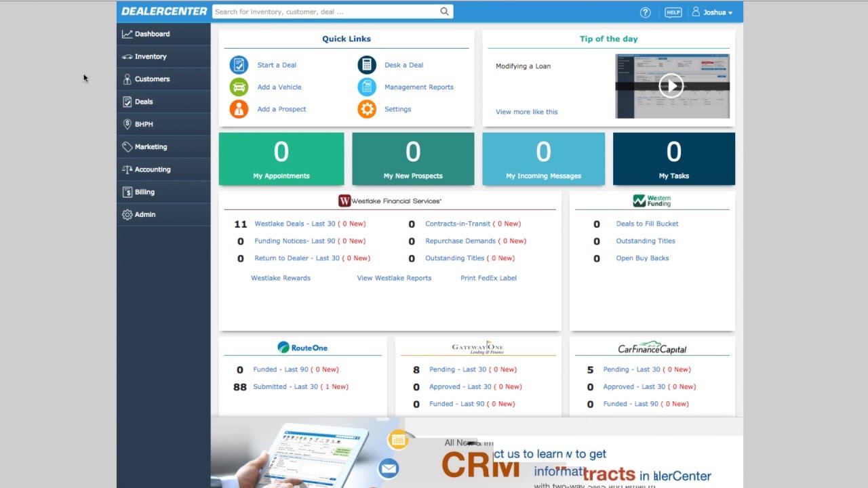Click the My Tasks dark blue tile
The image size is (868, 488).
[x=674, y=159]
